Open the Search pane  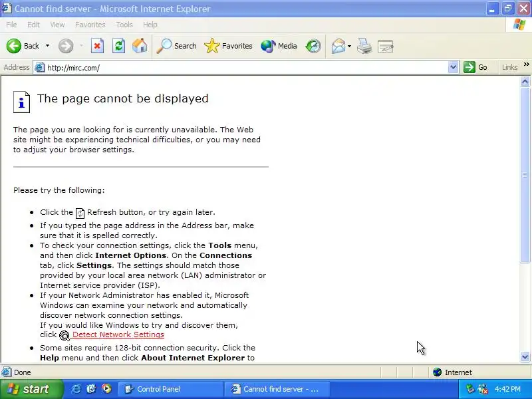(x=176, y=46)
